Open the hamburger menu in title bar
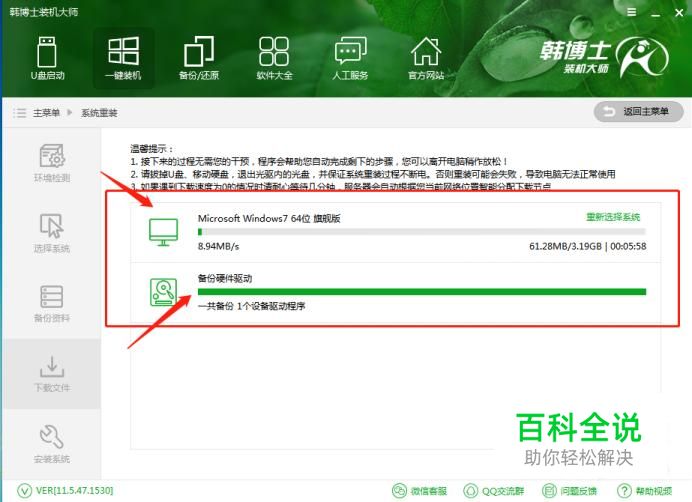The height and width of the screenshot is (502, 692). 632,12
